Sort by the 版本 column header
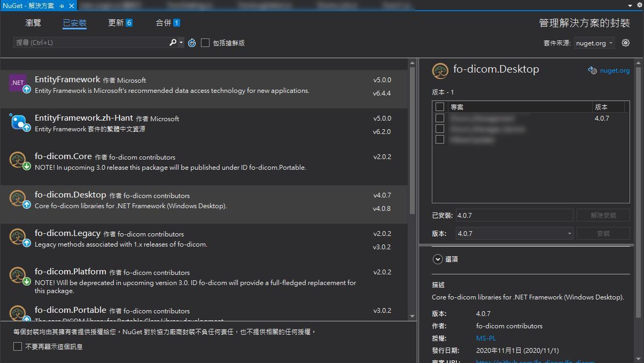This screenshot has width=644, height=363. [609, 107]
